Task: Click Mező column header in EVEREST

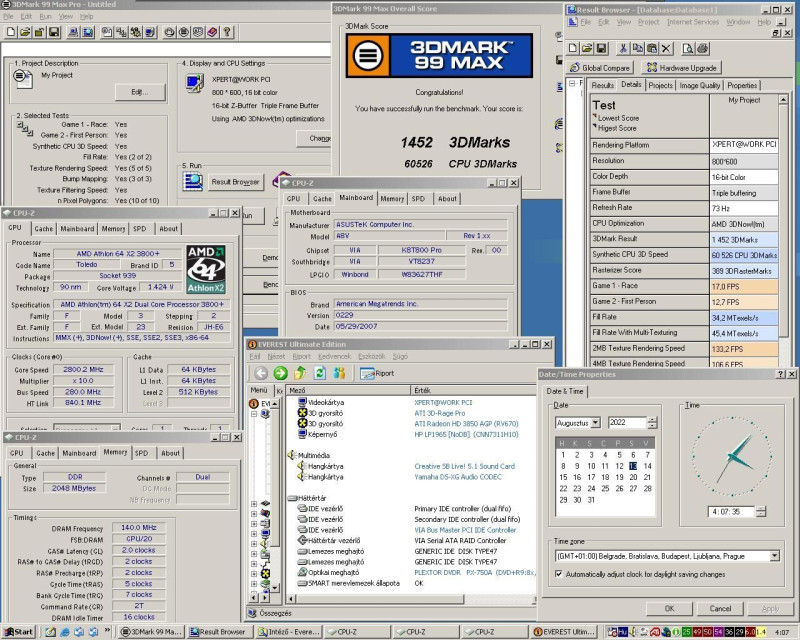Action: [x=347, y=390]
